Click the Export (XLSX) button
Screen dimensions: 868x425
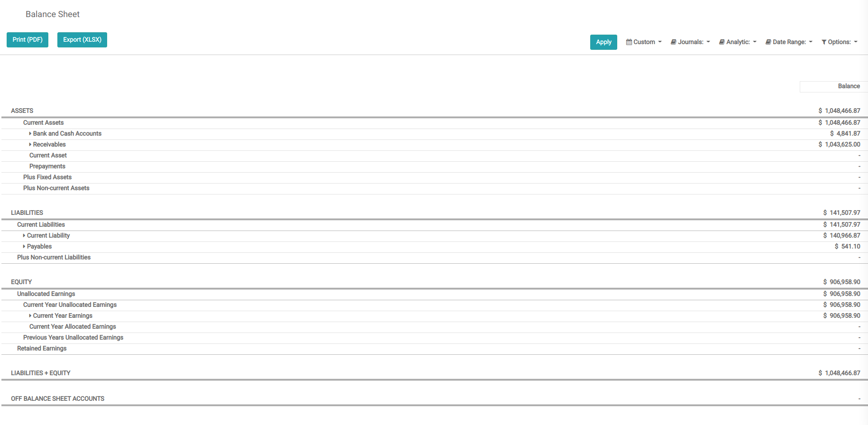(82, 40)
